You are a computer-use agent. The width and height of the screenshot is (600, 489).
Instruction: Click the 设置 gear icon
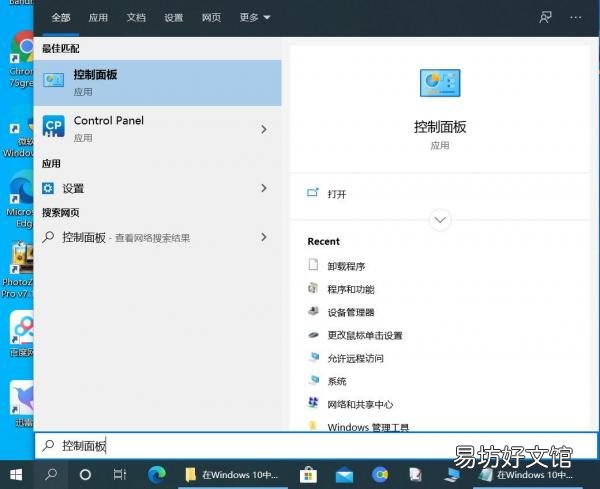48,188
